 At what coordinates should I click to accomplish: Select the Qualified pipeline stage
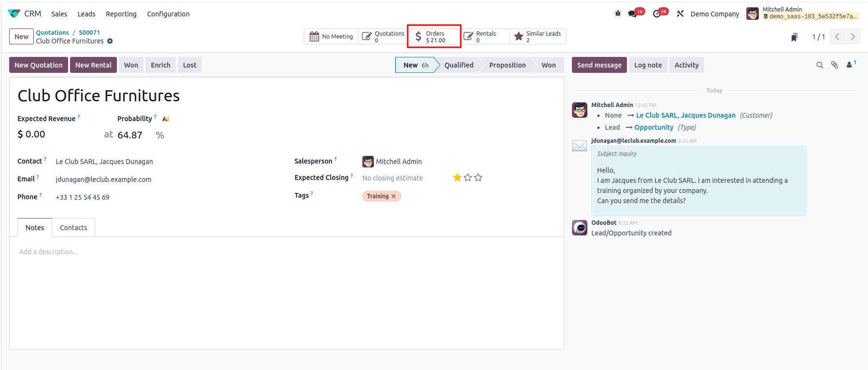pos(459,65)
